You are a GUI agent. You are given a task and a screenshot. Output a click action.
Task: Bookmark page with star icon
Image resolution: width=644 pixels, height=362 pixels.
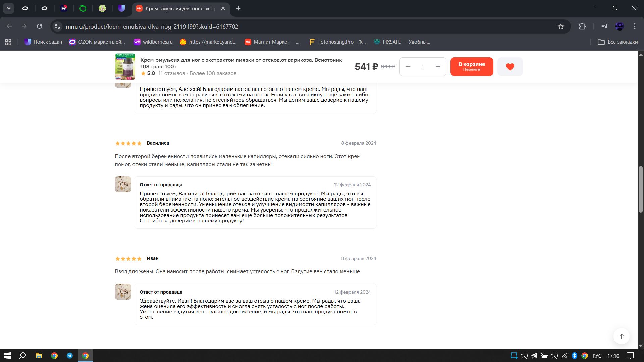point(561,26)
